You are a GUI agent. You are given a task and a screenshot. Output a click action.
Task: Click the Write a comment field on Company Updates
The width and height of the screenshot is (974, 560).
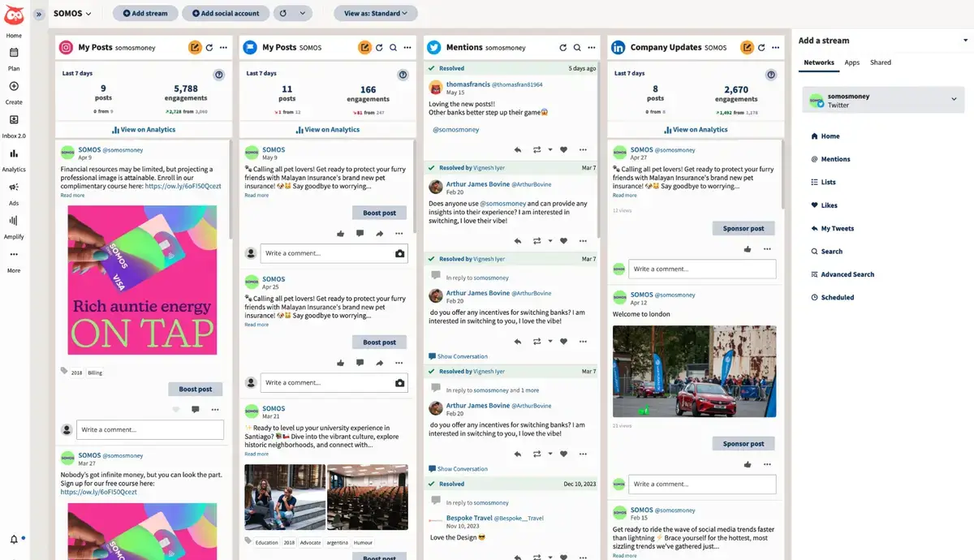tap(702, 269)
